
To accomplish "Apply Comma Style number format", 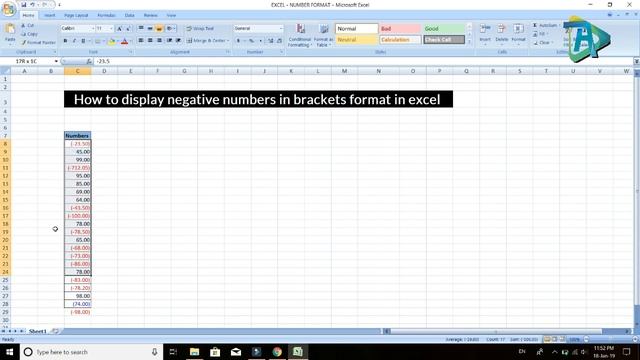I will [x=260, y=41].
